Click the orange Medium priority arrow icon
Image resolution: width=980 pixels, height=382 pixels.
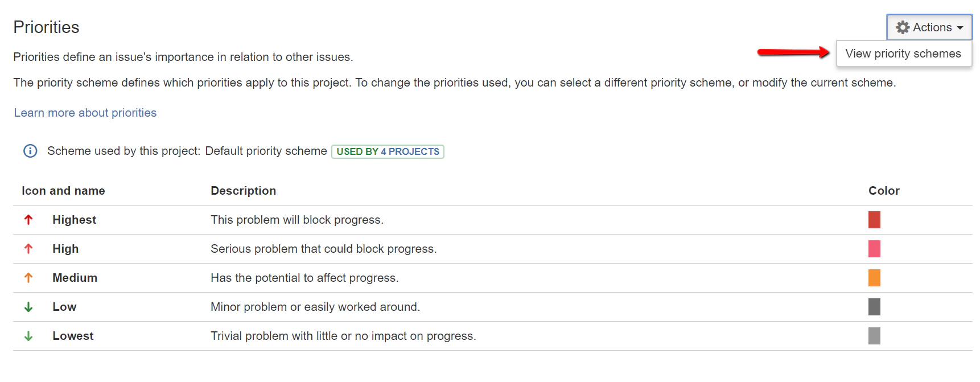28,278
